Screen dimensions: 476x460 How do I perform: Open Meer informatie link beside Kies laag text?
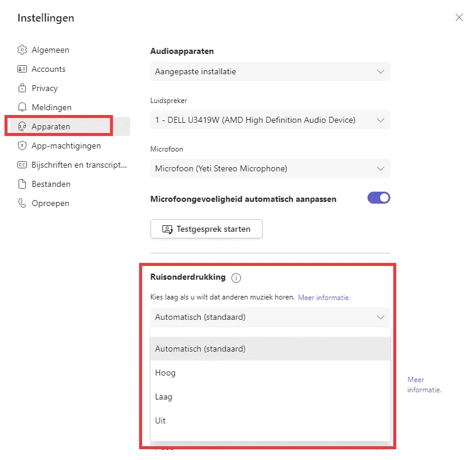point(324,297)
